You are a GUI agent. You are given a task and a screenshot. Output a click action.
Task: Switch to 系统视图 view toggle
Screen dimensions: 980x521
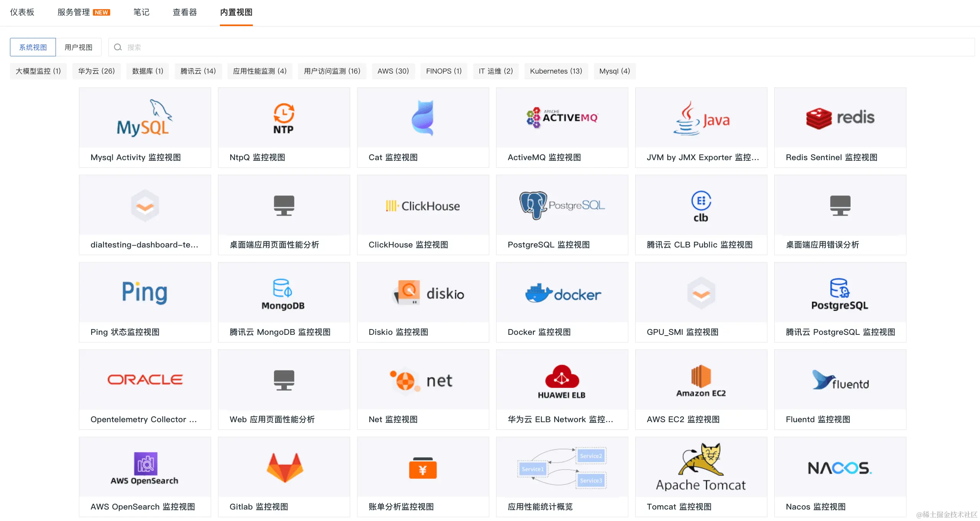(33, 47)
